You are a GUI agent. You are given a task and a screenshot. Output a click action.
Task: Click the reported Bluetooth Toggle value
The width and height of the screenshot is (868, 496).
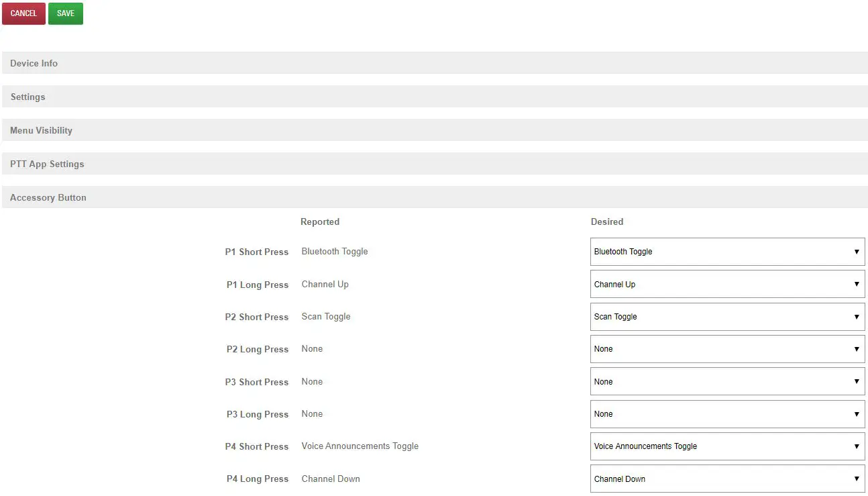pos(335,252)
